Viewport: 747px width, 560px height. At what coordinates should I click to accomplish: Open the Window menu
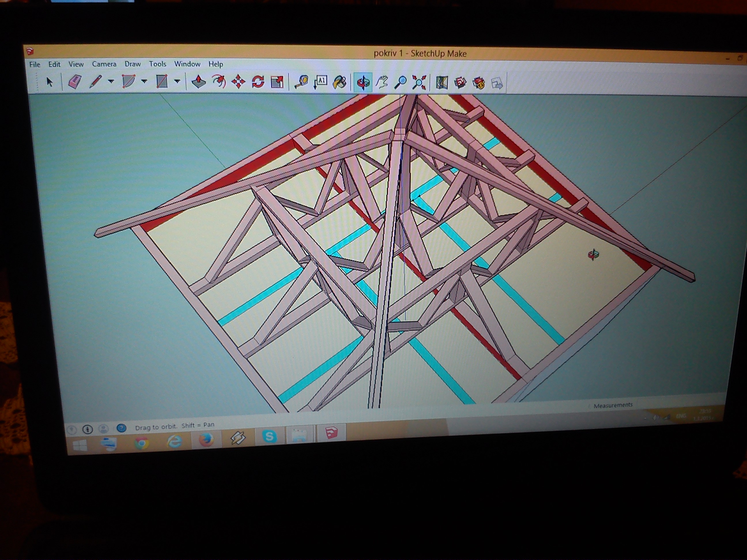click(187, 64)
